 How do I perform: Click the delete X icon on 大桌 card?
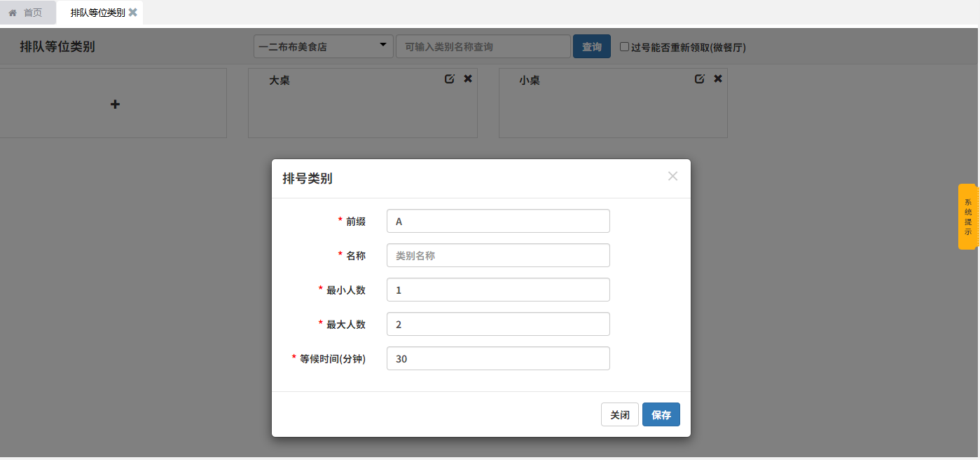pyautogui.click(x=468, y=79)
